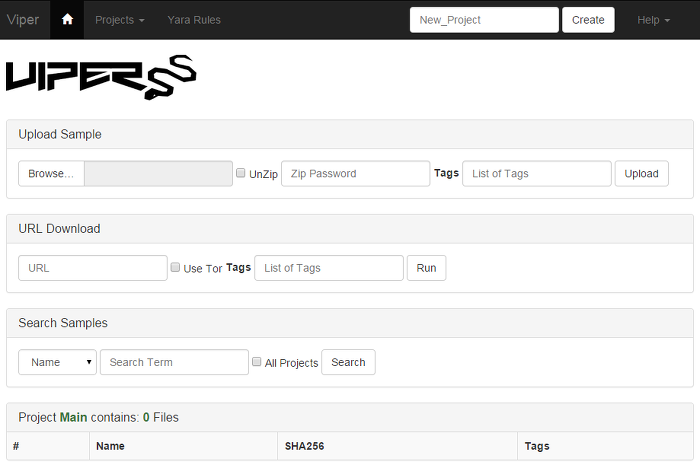Viewport: 700px width, 468px height.
Task: Focus the New_Project name field
Action: (x=484, y=20)
